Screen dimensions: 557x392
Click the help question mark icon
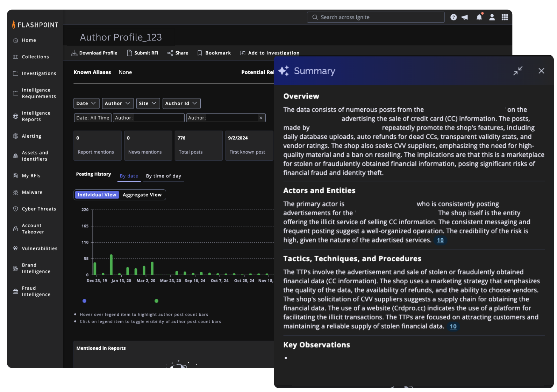click(x=454, y=17)
